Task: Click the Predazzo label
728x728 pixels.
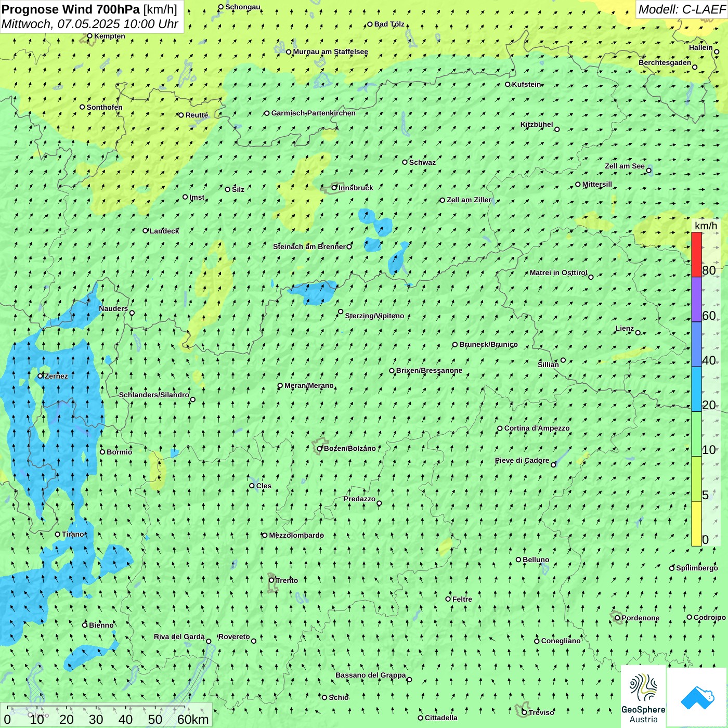Action: pos(359,499)
